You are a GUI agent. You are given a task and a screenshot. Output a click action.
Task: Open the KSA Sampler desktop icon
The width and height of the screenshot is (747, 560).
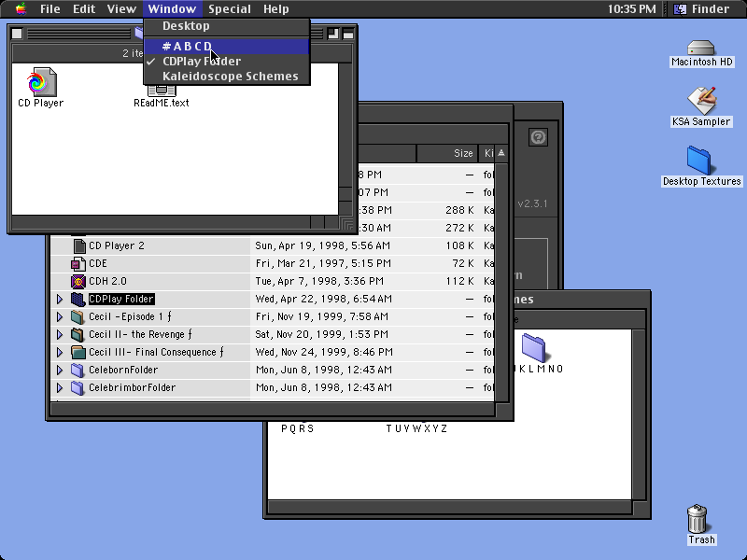701,101
